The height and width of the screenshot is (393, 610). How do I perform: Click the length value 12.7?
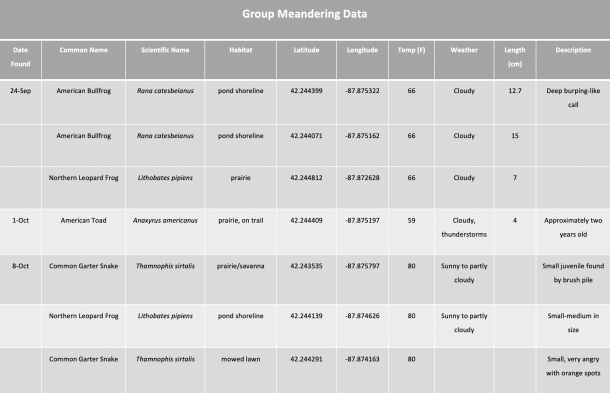coord(515,91)
